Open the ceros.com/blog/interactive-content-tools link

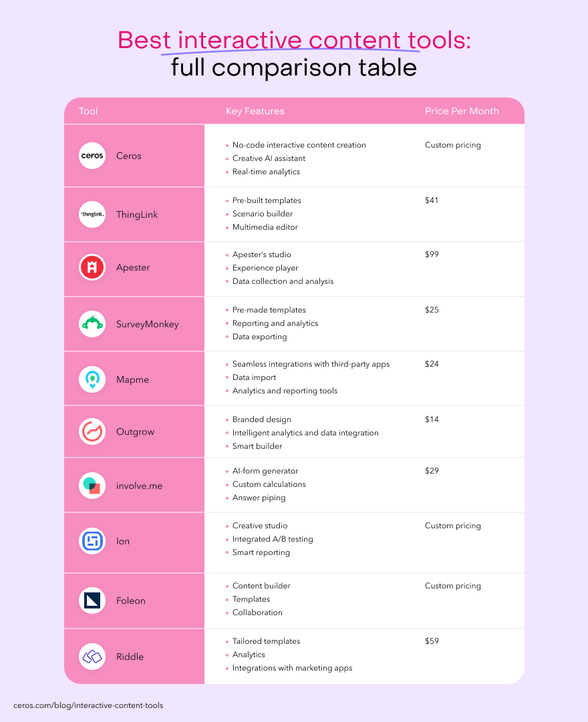pos(88,705)
